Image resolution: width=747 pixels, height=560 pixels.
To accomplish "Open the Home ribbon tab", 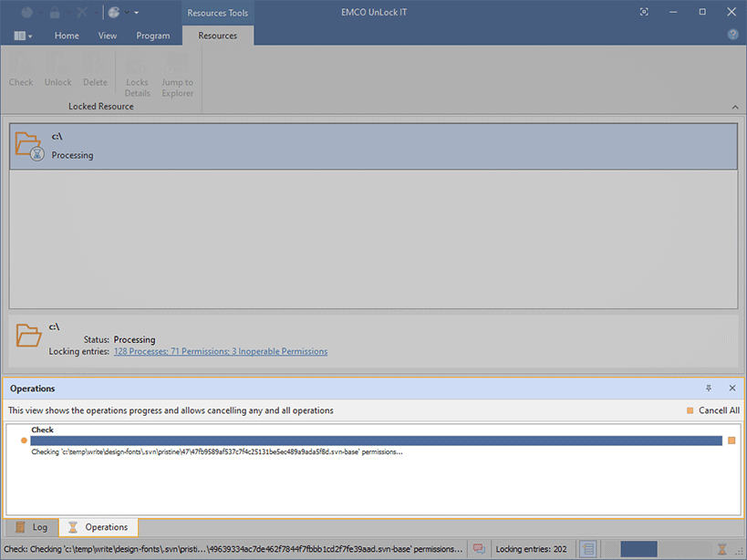I will click(x=67, y=36).
